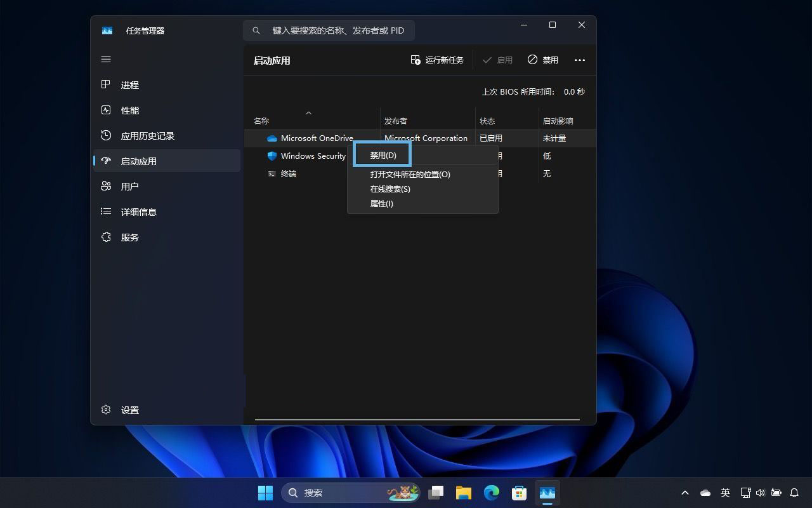Select the 终端 startup entry

(289, 173)
